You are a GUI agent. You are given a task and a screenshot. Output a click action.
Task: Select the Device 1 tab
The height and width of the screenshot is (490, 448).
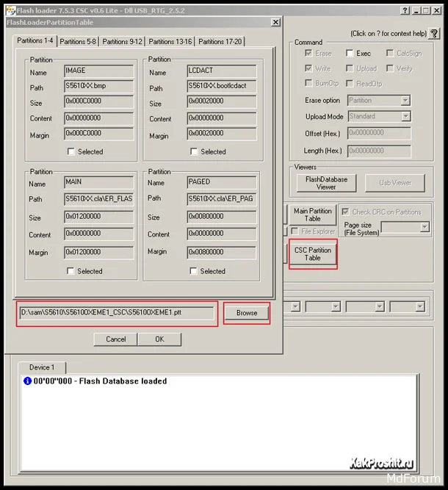click(x=41, y=367)
